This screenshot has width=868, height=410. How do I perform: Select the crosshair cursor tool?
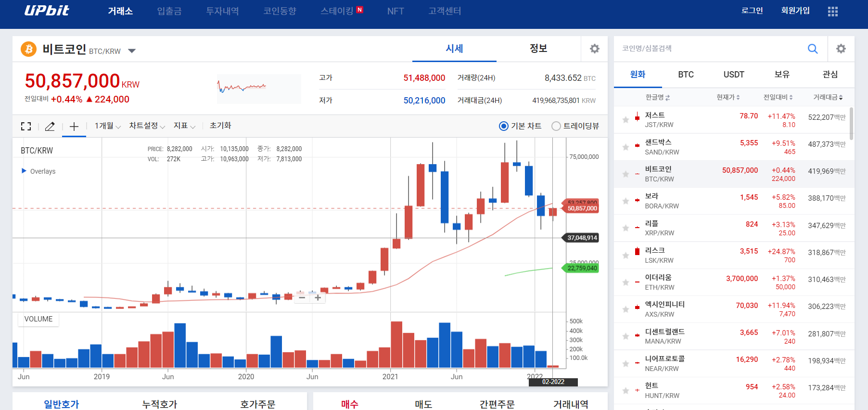coord(74,126)
